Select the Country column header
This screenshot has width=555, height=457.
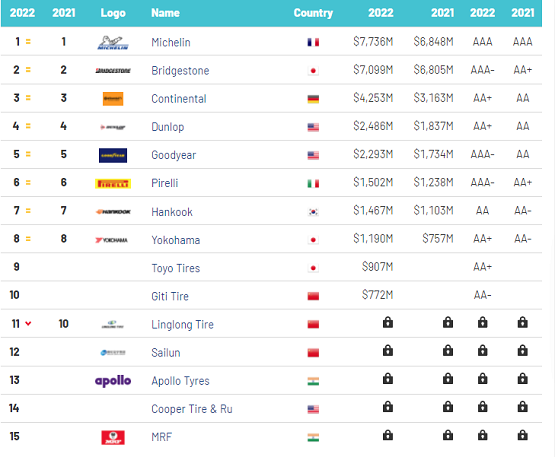tap(313, 13)
